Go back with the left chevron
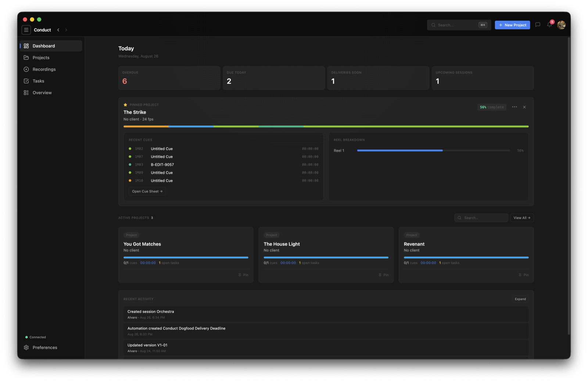The height and width of the screenshot is (382, 588). (58, 30)
